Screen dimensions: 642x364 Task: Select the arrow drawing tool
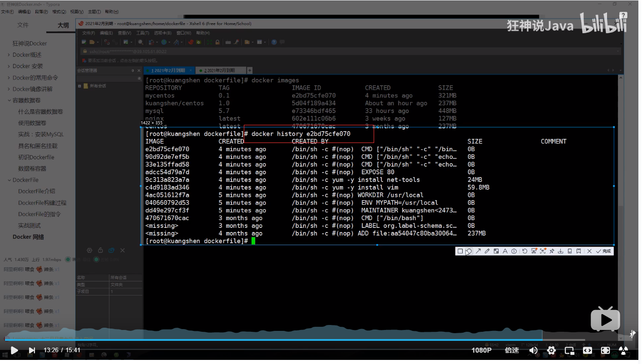coord(478,251)
